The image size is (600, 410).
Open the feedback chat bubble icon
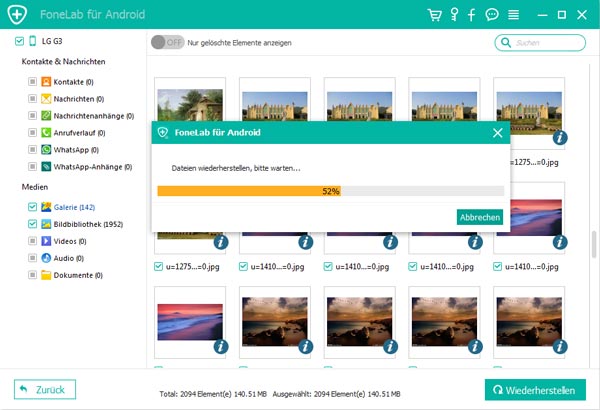492,15
